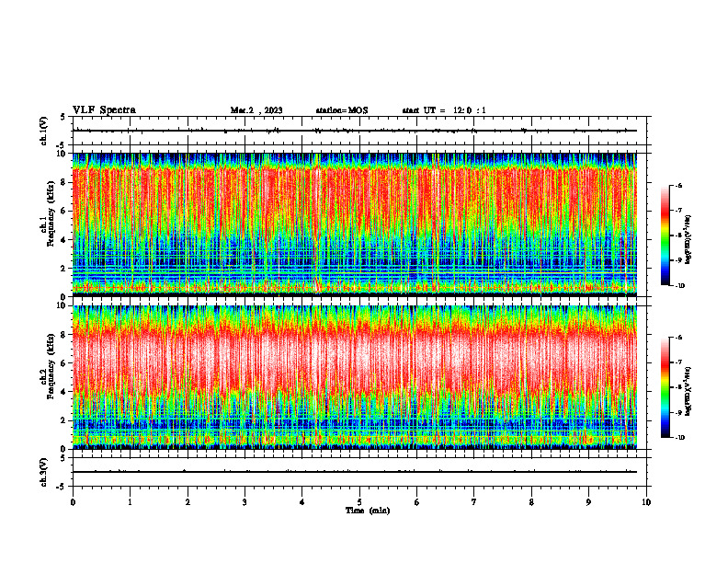Click time axis tick label "2"
Image resolution: width=728 pixels, height=563 pixels.
click(188, 502)
